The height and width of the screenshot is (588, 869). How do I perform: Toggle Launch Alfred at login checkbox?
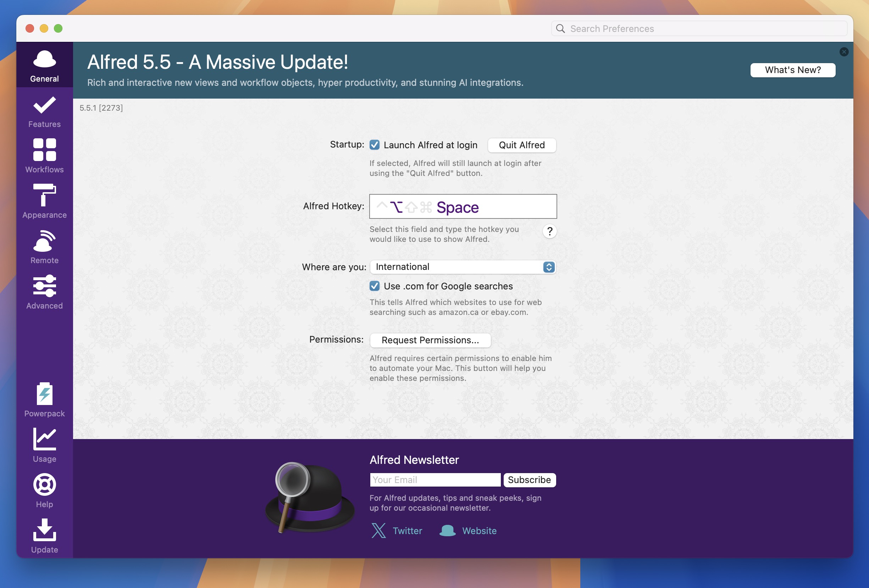(374, 145)
